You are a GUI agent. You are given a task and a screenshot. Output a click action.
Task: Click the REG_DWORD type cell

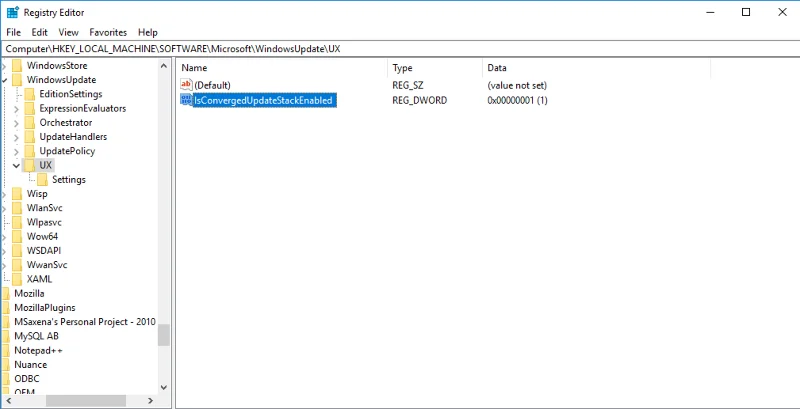[x=419, y=100]
